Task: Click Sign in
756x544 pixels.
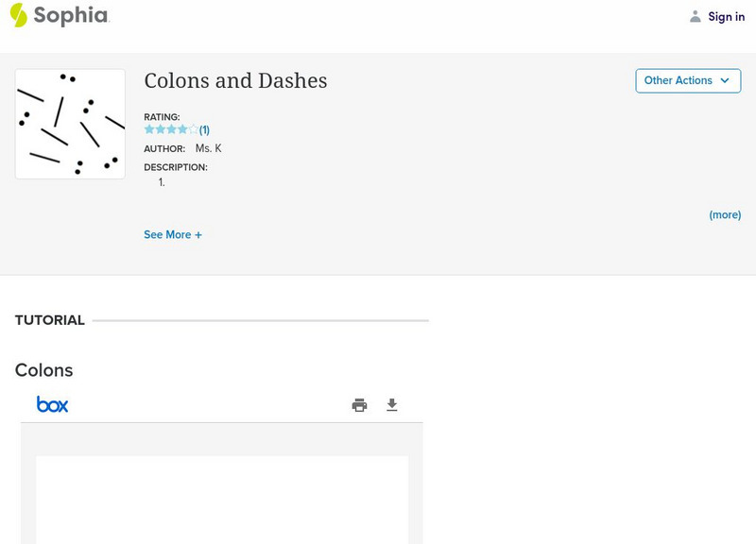Action: [726, 16]
